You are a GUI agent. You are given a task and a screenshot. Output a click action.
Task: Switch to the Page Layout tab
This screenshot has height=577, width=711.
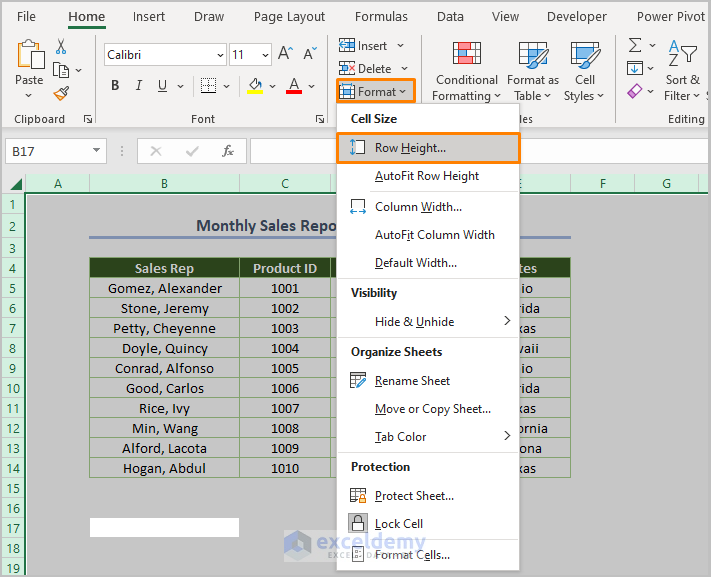289,17
